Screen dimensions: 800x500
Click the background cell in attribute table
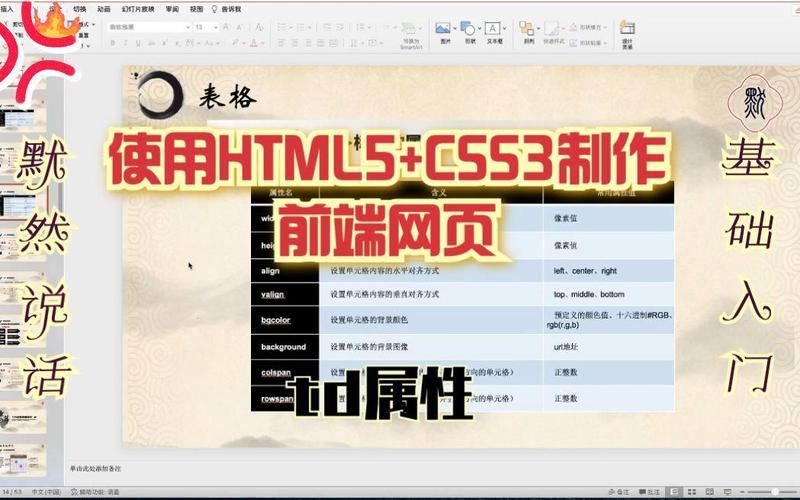coord(283,347)
